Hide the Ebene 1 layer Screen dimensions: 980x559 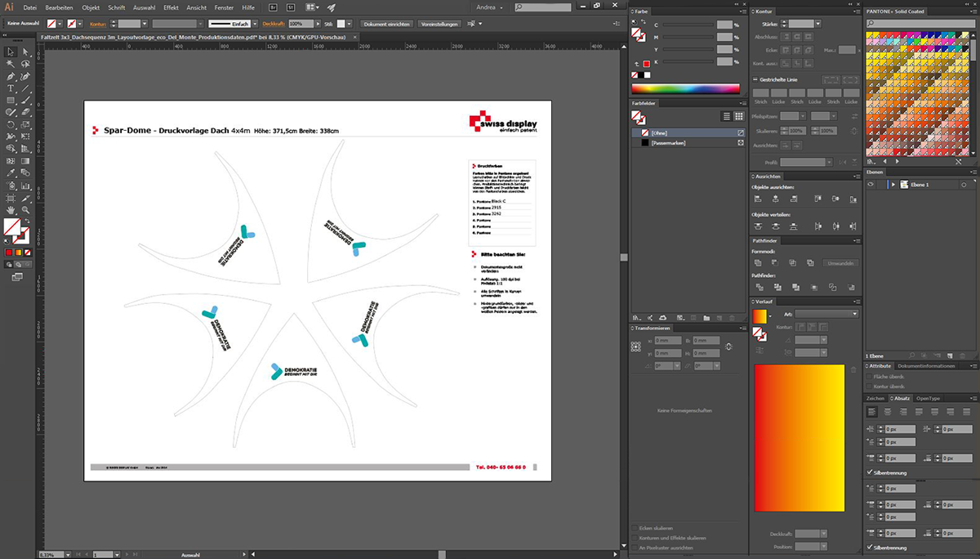871,185
